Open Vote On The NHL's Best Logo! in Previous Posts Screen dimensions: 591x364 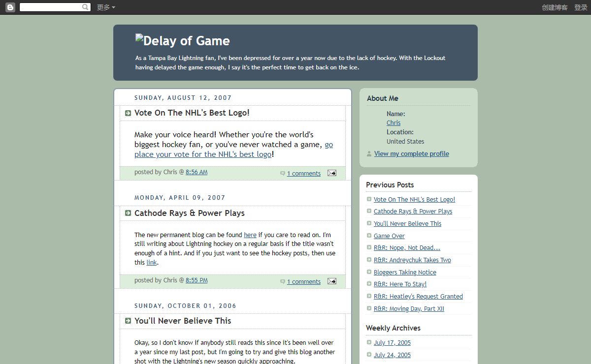pyautogui.click(x=414, y=200)
